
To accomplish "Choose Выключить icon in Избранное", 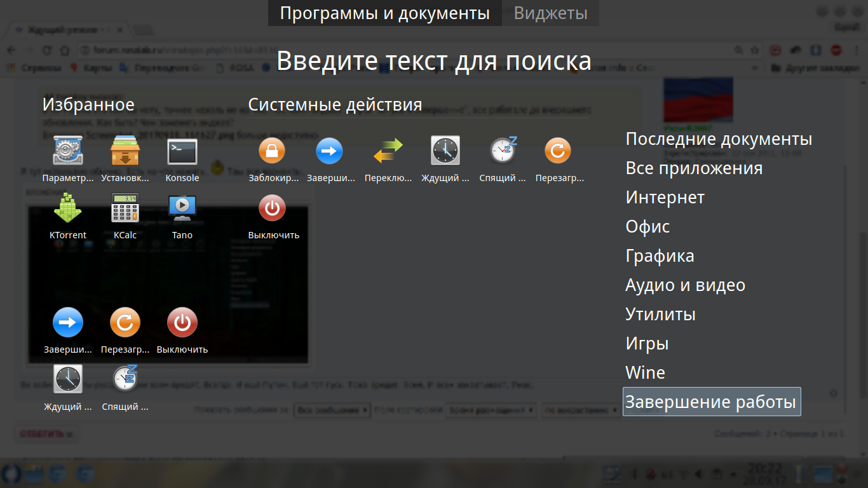I will click(x=182, y=323).
